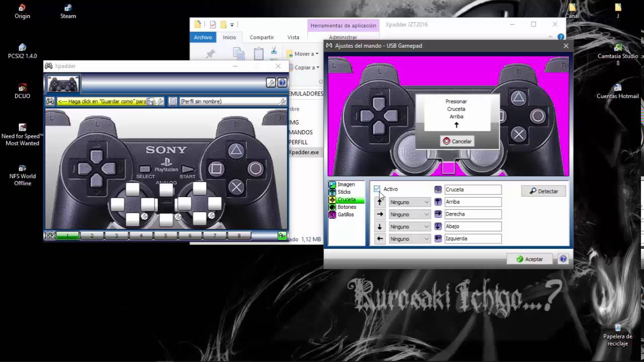Open the Papelera de reciclaje icon
644x362 pixels.
pos(618,335)
